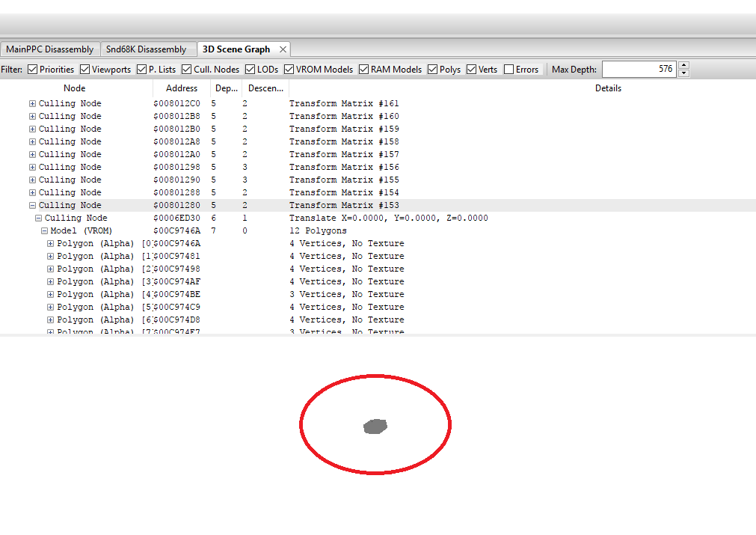Select polygon address $00C974AF
The height and width of the screenshot is (535, 756).
click(x=176, y=282)
